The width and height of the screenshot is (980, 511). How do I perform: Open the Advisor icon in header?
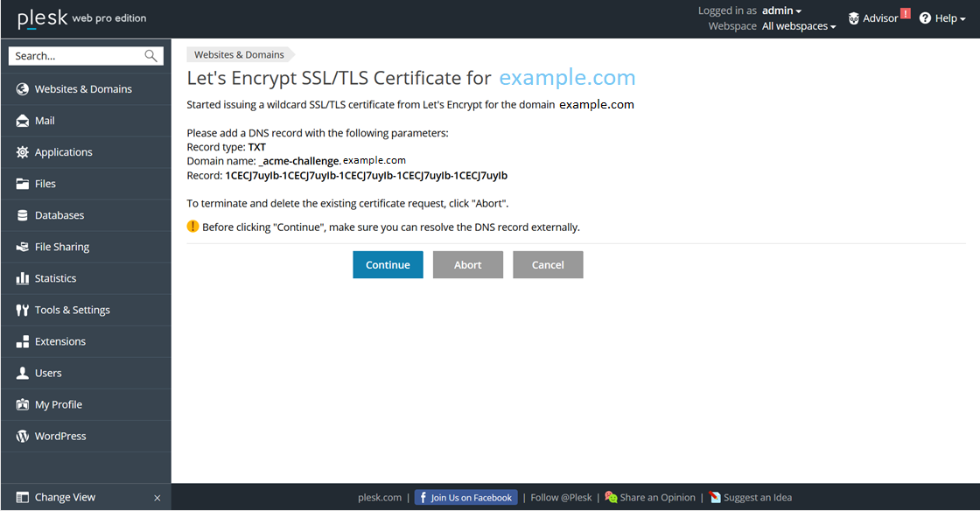coord(854,18)
